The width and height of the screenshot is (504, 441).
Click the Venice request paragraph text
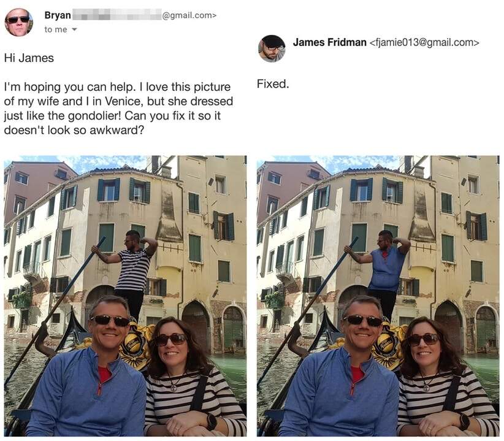click(118, 109)
